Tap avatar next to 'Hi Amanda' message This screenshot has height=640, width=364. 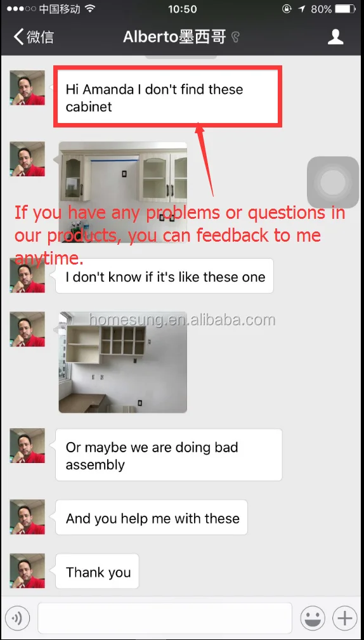pyautogui.click(x=27, y=88)
